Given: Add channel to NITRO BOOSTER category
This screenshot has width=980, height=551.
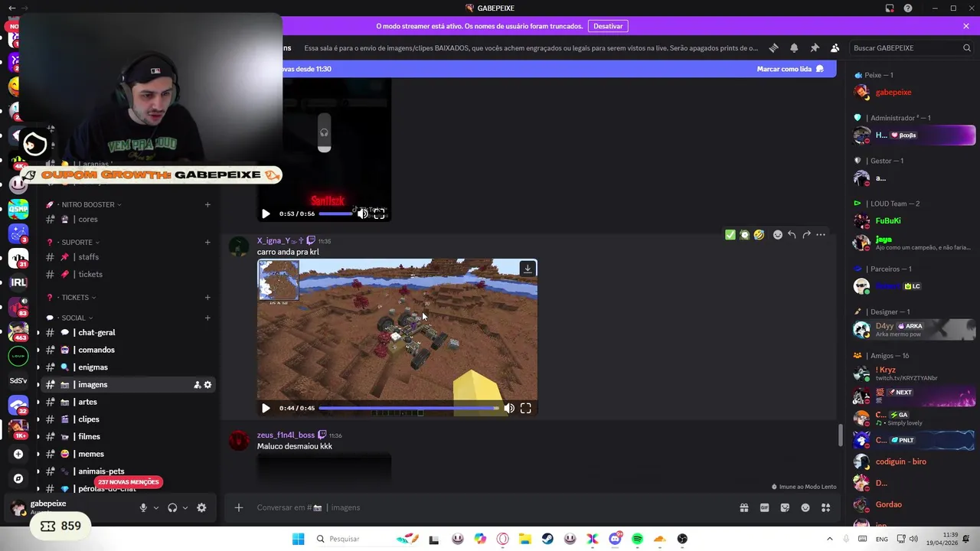Looking at the screenshot, I should (207, 204).
